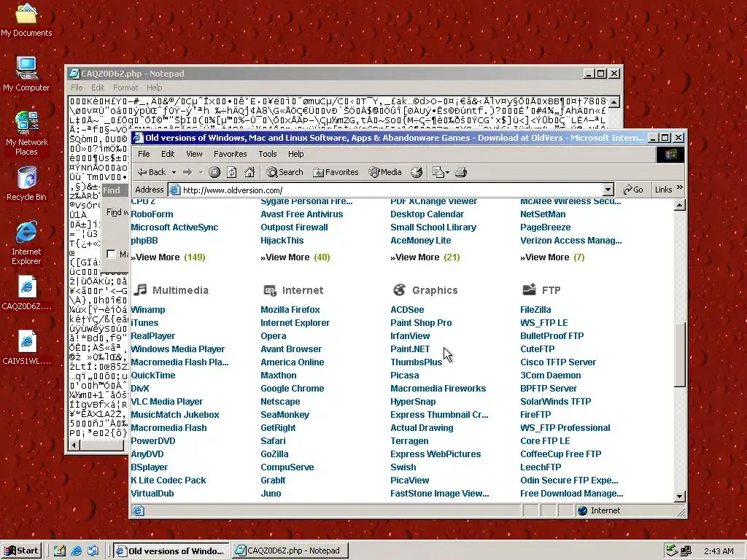Open the Mozilla Firefox link
Image resolution: width=747 pixels, height=560 pixels.
[x=290, y=309]
